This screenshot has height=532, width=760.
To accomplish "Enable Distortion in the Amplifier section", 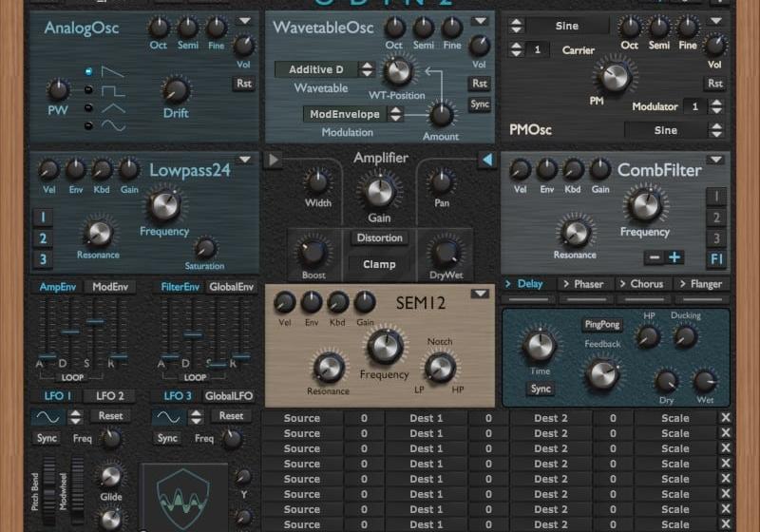I will point(379,238).
